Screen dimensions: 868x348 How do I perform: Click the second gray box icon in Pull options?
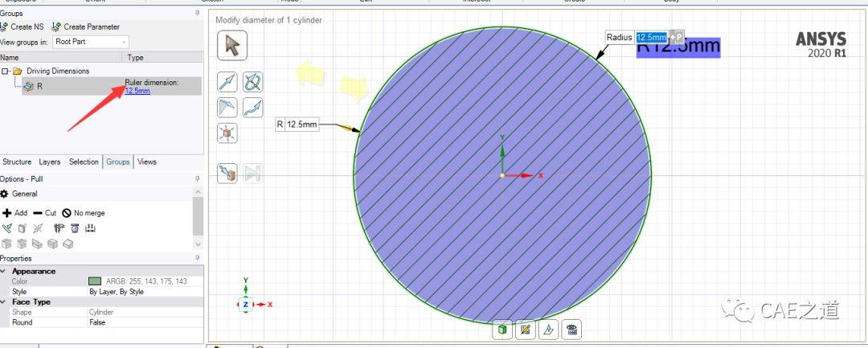coord(23,244)
